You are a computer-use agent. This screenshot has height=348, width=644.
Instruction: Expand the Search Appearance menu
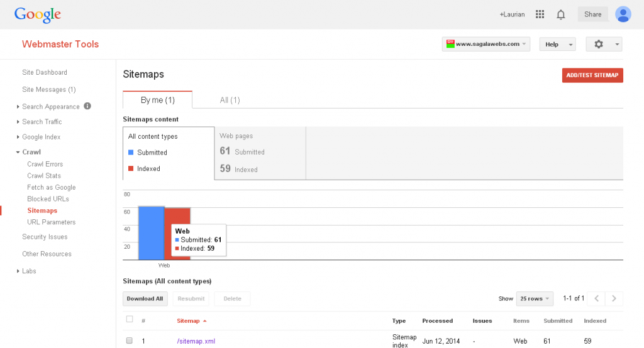point(18,107)
